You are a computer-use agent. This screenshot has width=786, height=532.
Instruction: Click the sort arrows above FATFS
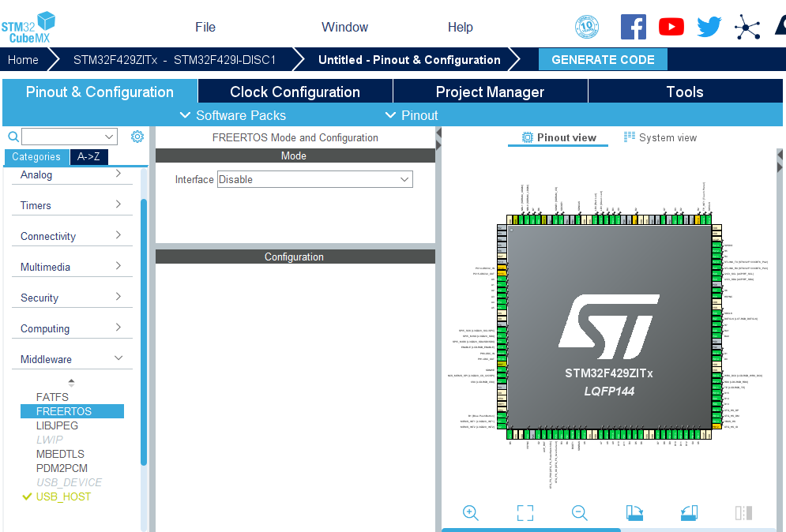coord(72,383)
